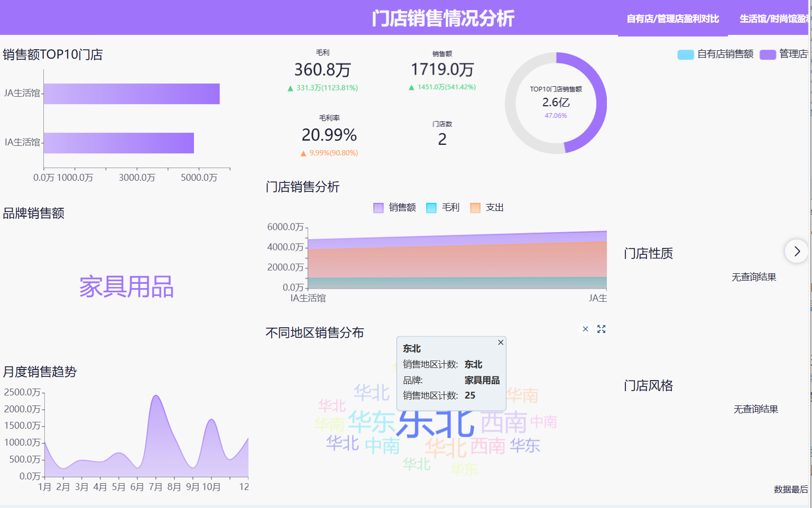This screenshot has width=812, height=508.
Task: Click the 门店风格 heading
Action: [x=649, y=385]
